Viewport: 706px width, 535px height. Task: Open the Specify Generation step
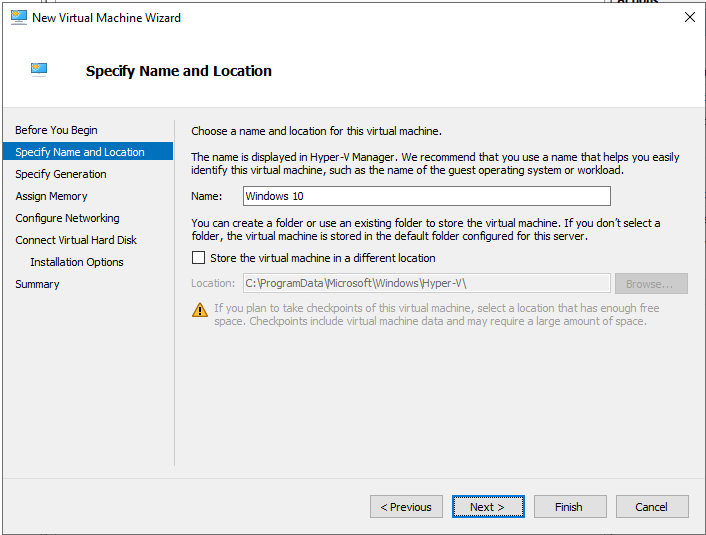[61, 174]
